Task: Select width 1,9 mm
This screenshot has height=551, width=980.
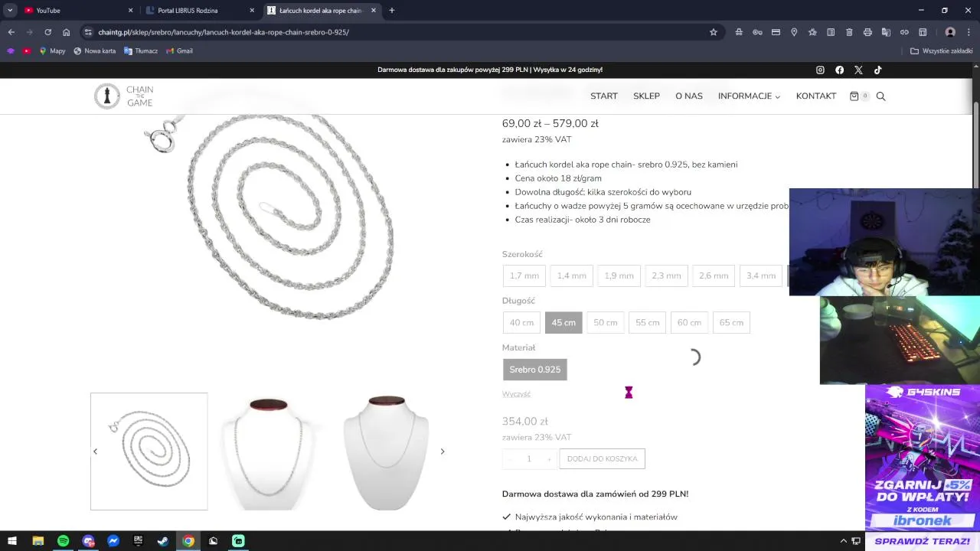Action: (x=619, y=275)
